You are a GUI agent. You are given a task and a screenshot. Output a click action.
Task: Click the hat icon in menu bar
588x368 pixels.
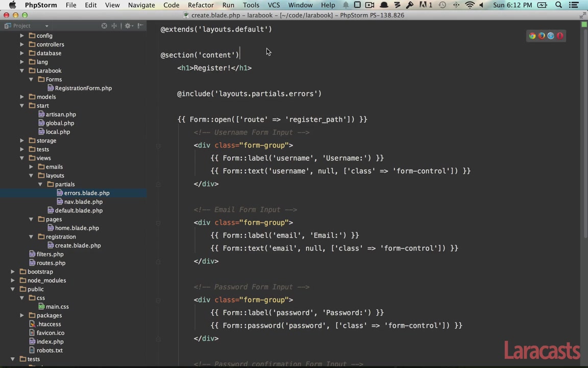(x=384, y=5)
